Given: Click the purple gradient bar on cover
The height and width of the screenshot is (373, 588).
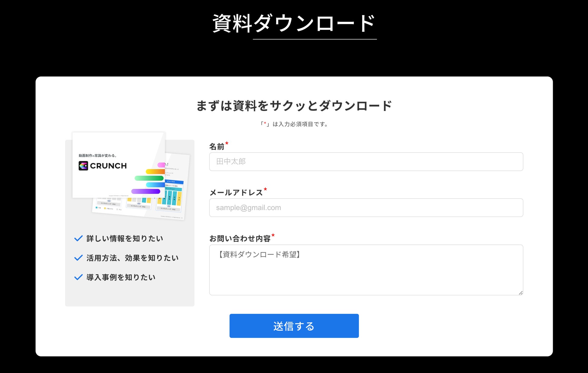Looking at the screenshot, I should [146, 191].
